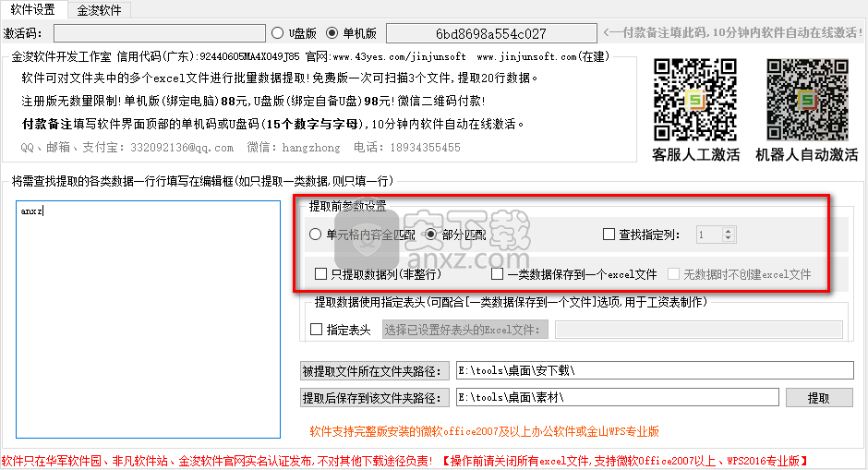Open the 金浚软件 tab
Screen dimensions: 868x470
point(99,10)
